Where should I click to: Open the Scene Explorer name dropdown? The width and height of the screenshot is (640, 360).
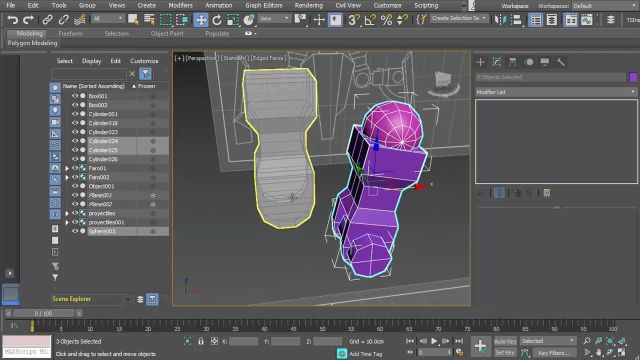[x=128, y=299]
